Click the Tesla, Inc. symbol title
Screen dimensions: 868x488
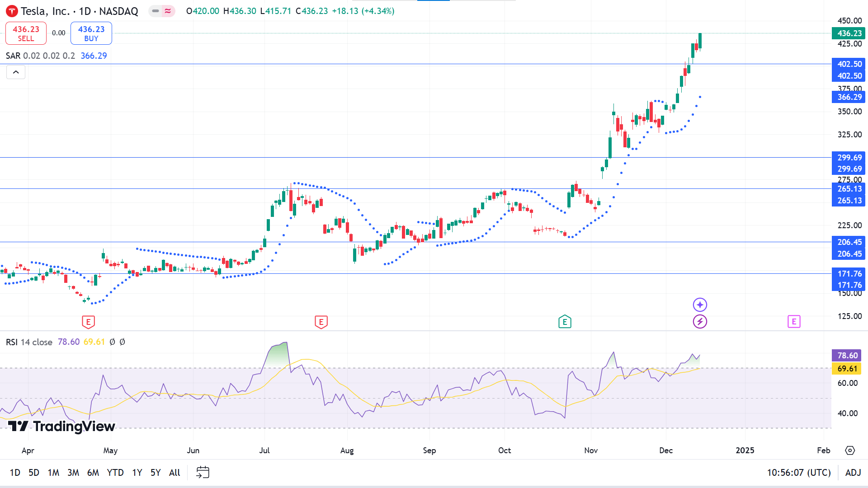[45, 11]
